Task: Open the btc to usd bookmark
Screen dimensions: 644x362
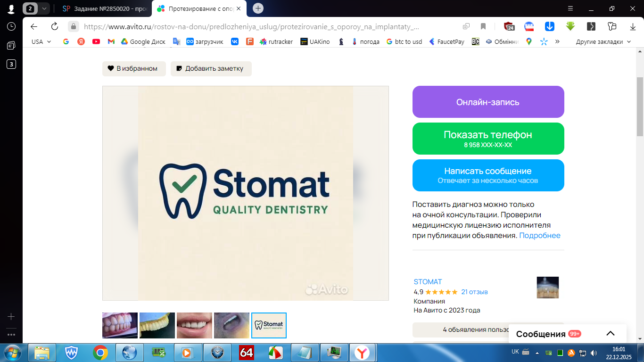Action: 404,41
